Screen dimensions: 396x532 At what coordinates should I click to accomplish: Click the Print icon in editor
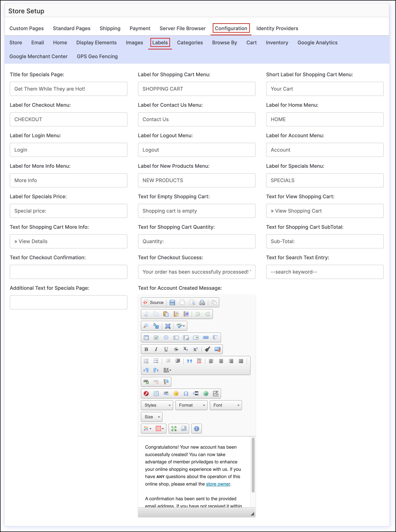202,302
